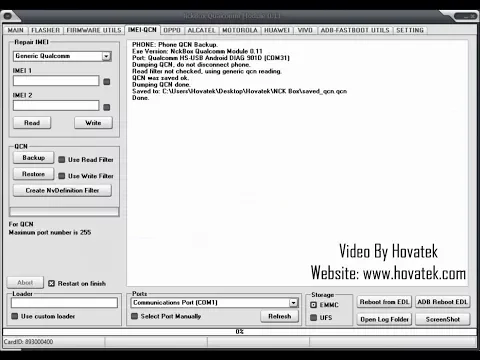
Task: Click Create NvDefinition Filter button
Action: point(62,190)
